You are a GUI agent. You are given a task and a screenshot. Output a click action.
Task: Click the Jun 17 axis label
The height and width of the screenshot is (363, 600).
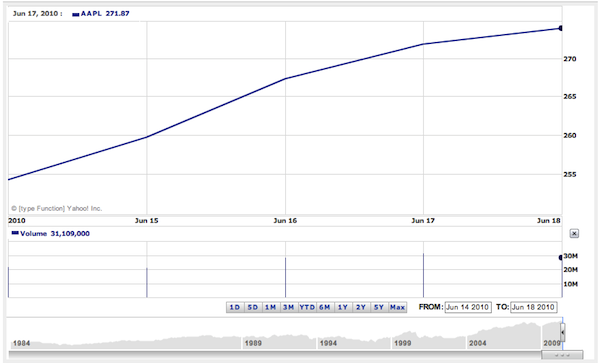(423, 221)
